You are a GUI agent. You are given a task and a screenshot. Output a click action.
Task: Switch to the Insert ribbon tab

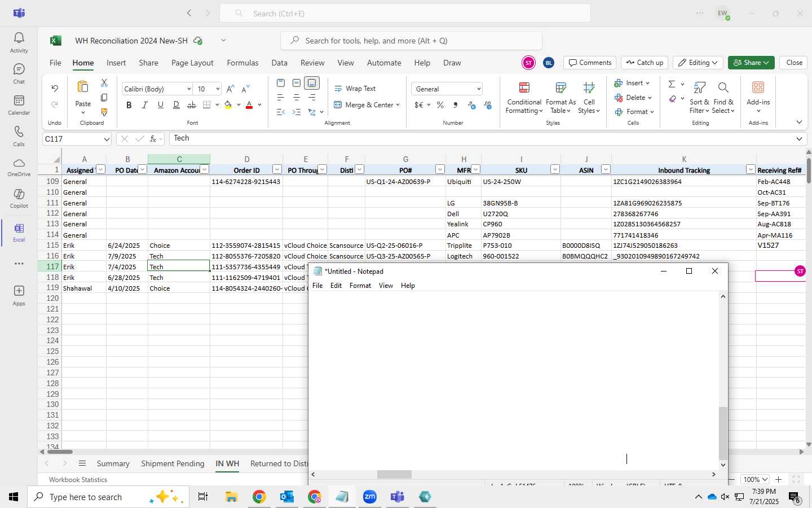(116, 63)
